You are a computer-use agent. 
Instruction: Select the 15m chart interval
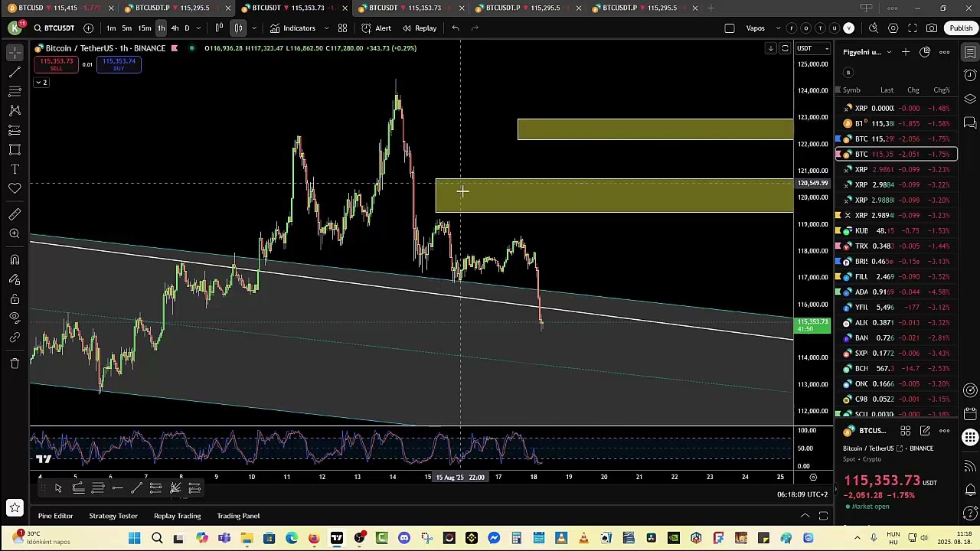coord(144,28)
